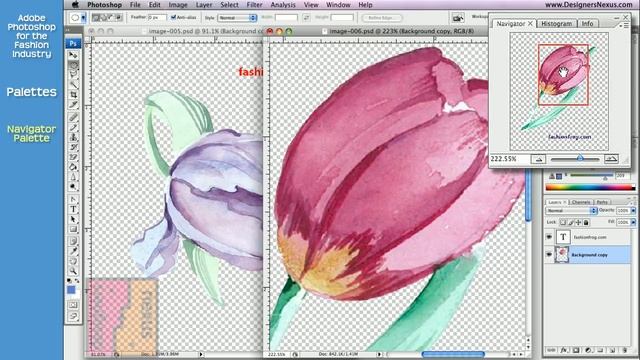Toggle lock position
The width and height of the screenshot is (640, 360).
578,222
